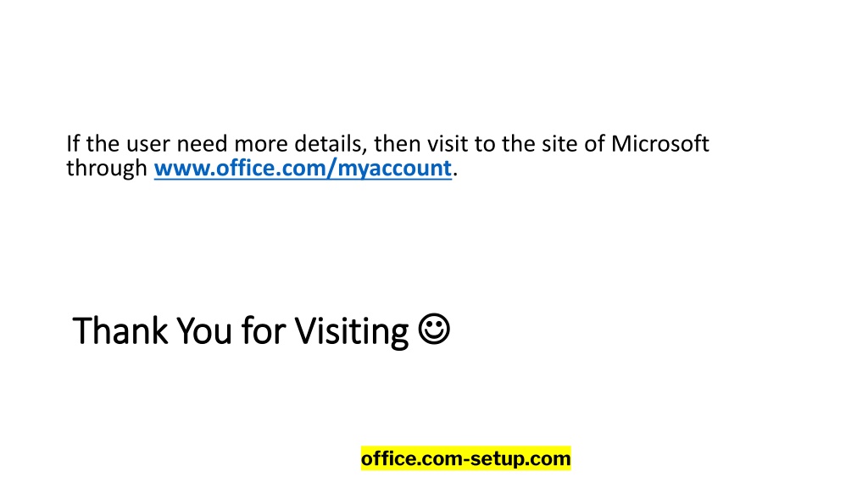Click the myaccount part of the blue link
Viewport: 868px width, 488px height.
[395, 169]
